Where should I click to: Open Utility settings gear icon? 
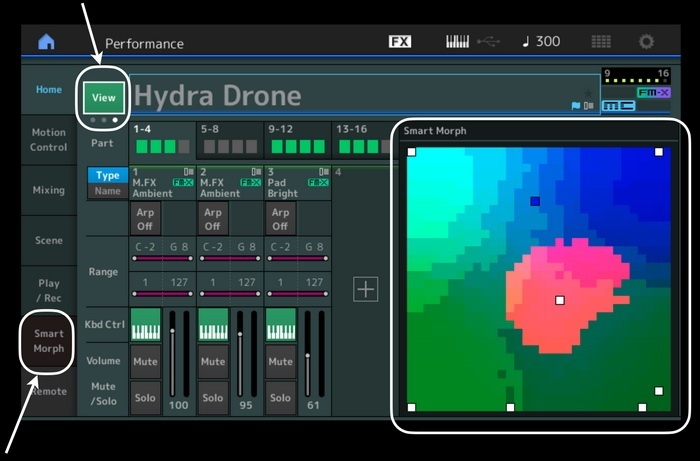point(646,42)
